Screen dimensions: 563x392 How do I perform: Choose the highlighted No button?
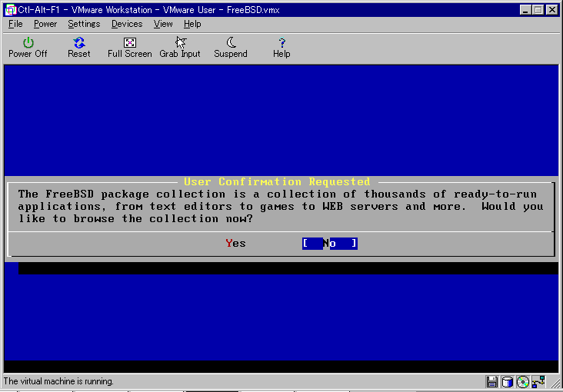tap(330, 244)
